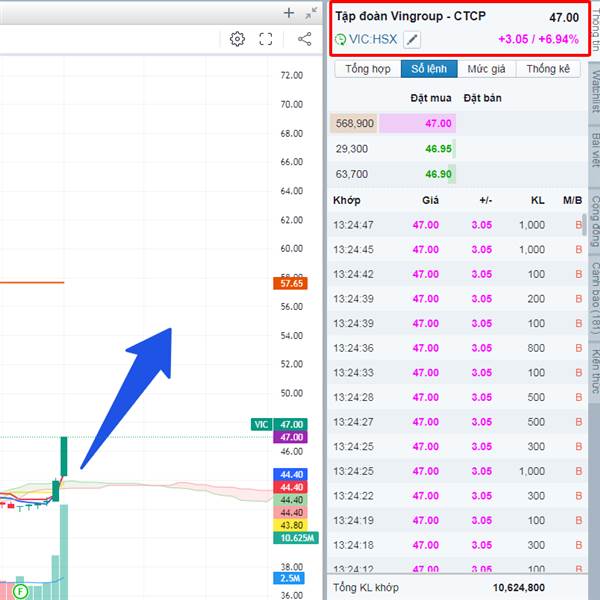Viewport: 600px width, 600px height.
Task: Click the red 44.40 indicator label
Action: 290,487
